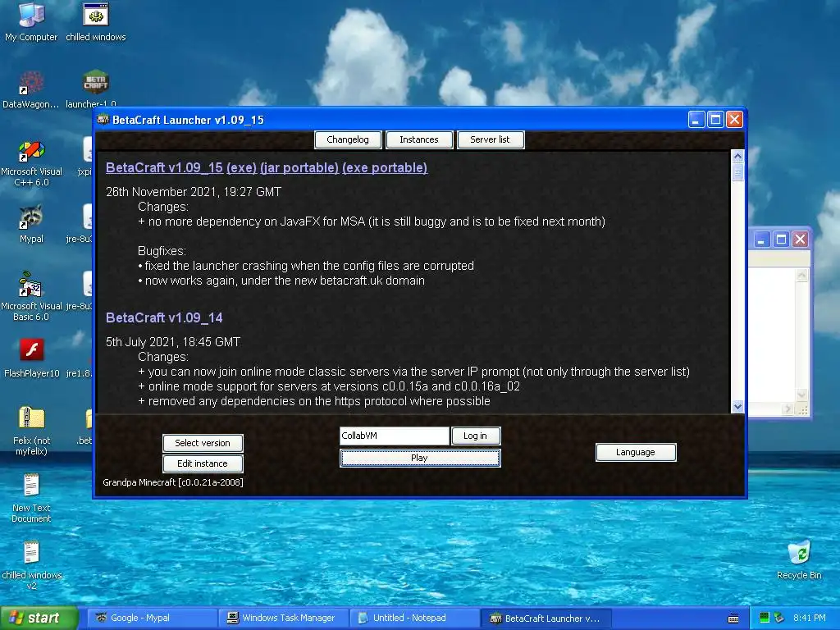This screenshot has width=840, height=630.
Task: Switch to Google - Mypal taskbar item
Action: click(150, 619)
